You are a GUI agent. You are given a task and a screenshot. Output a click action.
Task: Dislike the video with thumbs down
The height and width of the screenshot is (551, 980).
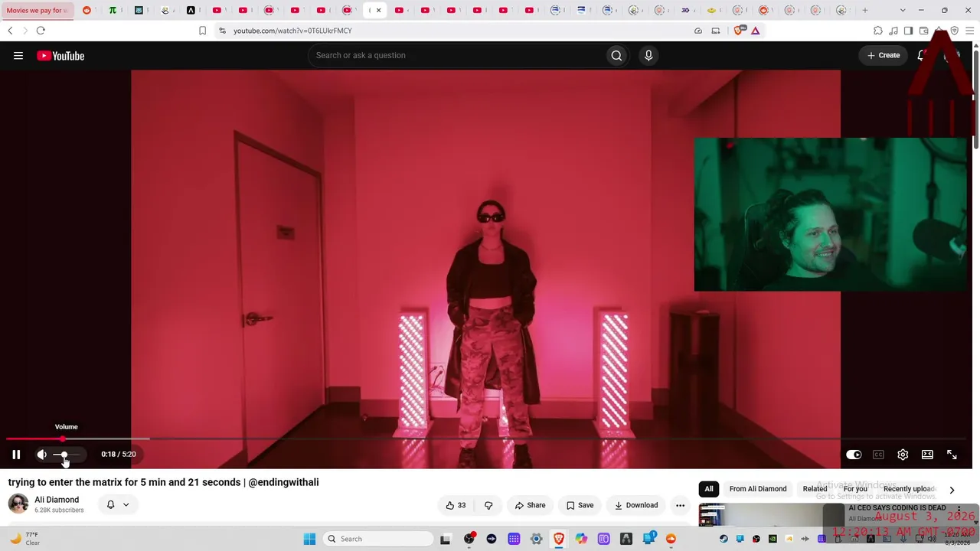coord(488,505)
